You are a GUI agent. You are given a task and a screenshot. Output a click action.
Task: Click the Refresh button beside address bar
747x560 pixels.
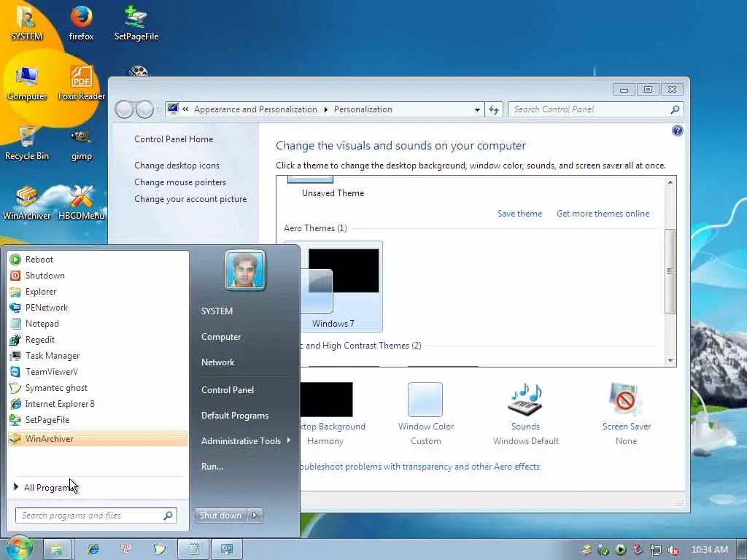click(x=494, y=109)
